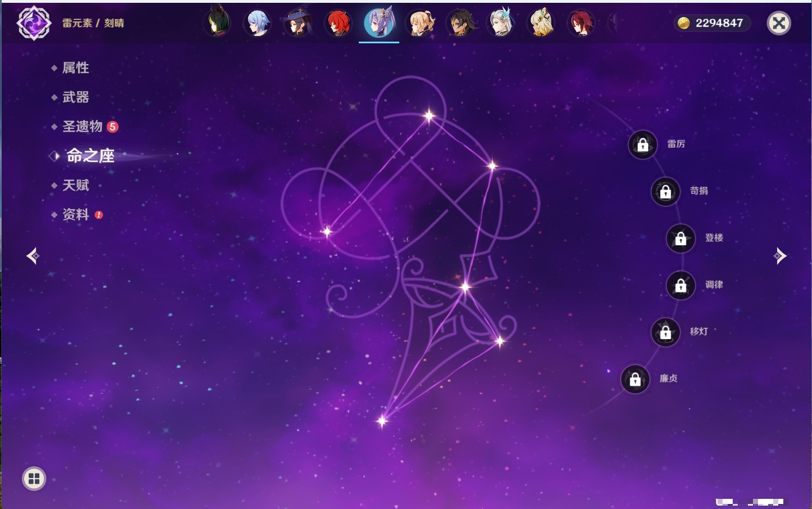The height and width of the screenshot is (509, 812).
Task: Open the grid menu icon at bottom left
Action: pos(34,479)
